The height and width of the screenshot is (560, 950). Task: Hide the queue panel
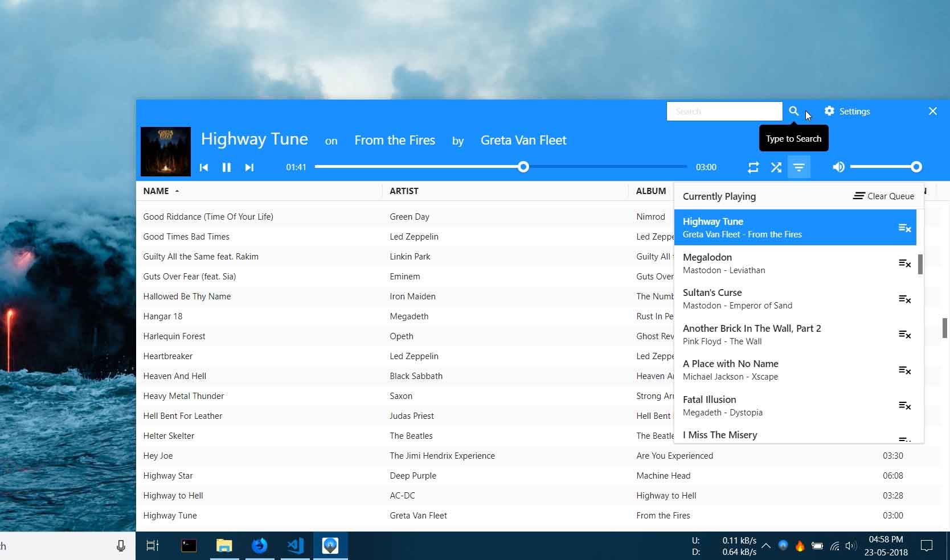(799, 167)
